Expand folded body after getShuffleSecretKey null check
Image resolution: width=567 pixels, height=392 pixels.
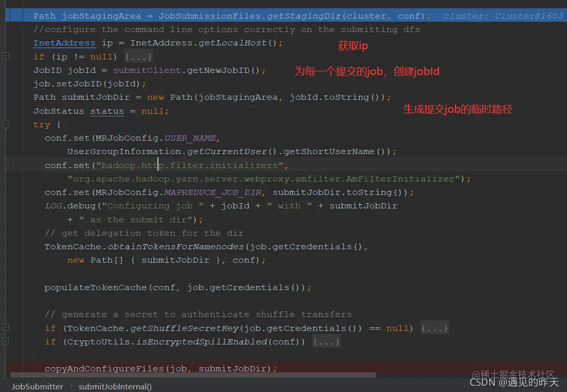click(x=434, y=328)
